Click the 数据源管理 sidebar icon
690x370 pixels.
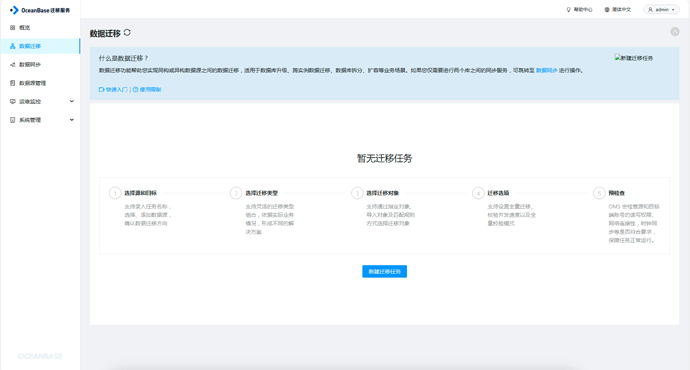point(12,83)
